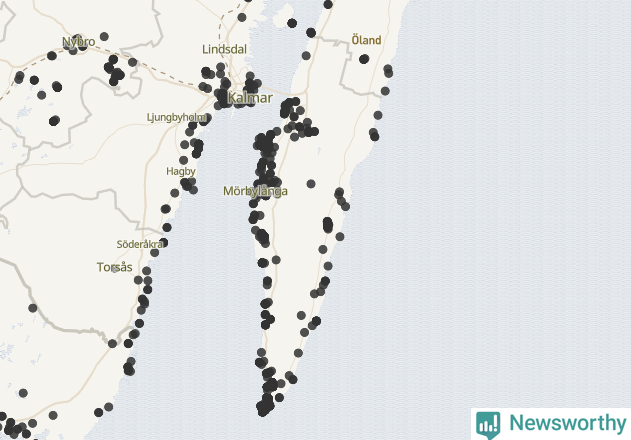This screenshot has width=631, height=440.
Task: Click the Lindsdal label
Action: click(224, 50)
